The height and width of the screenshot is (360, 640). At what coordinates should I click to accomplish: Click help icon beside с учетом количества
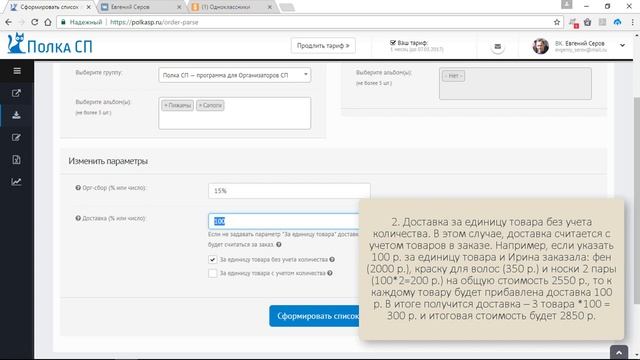(330, 273)
